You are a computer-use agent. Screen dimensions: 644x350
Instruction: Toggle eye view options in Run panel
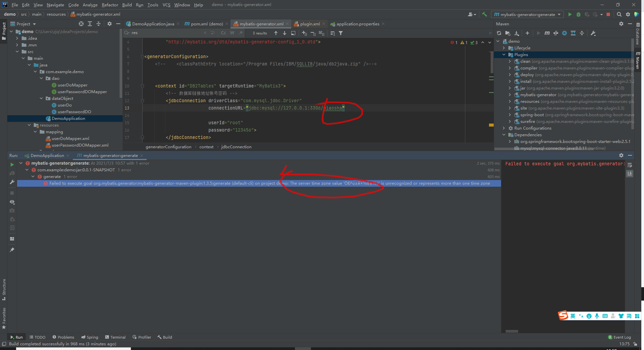(x=12, y=202)
